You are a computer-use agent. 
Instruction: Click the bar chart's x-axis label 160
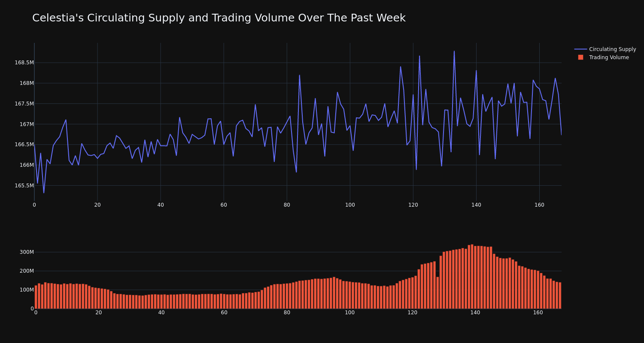coord(538,313)
